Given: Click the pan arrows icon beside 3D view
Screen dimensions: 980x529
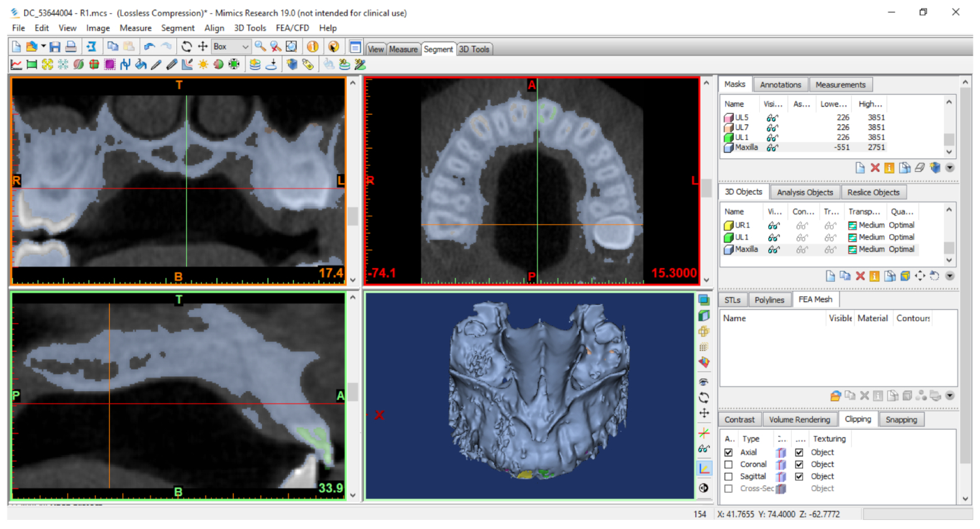Looking at the screenshot, I should (704, 413).
